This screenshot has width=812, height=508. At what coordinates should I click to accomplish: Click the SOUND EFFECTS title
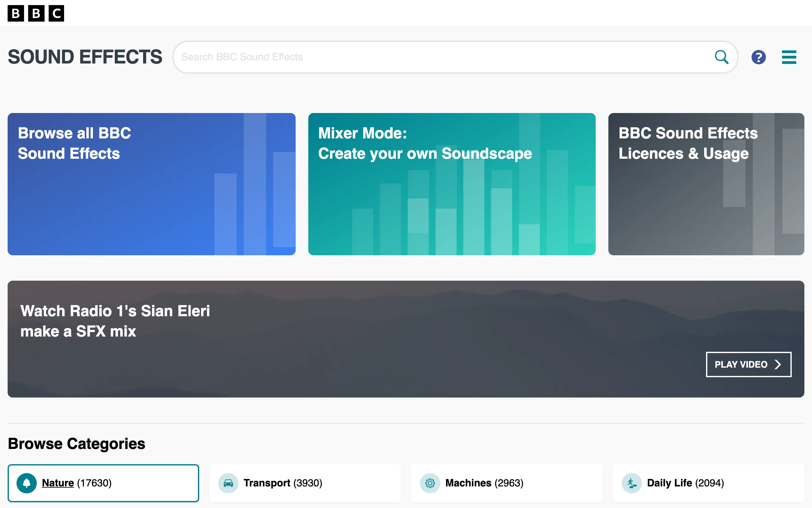click(85, 57)
